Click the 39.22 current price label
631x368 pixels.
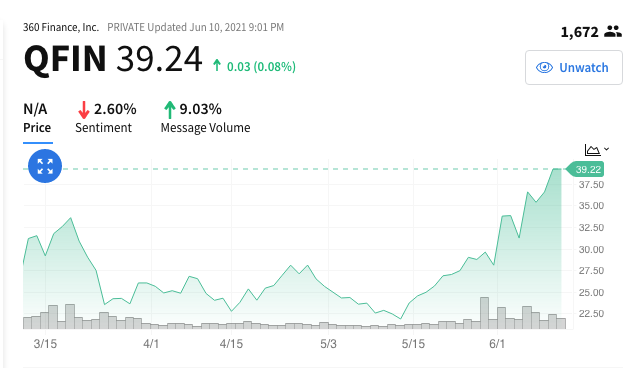585,170
